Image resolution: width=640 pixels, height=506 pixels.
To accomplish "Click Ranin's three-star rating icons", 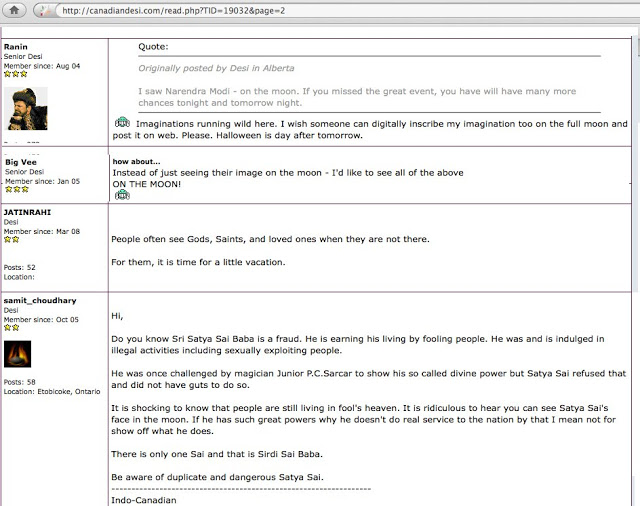I will click(x=15, y=74).
